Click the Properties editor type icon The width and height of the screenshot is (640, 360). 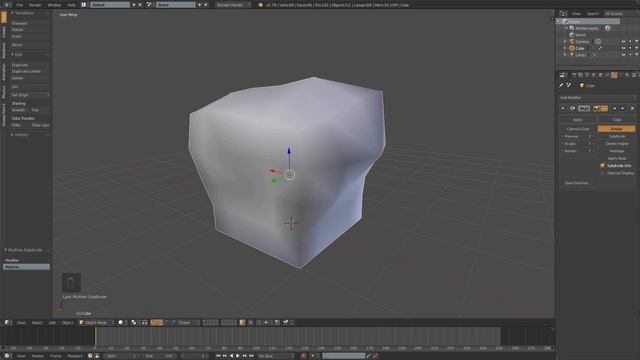(562, 75)
